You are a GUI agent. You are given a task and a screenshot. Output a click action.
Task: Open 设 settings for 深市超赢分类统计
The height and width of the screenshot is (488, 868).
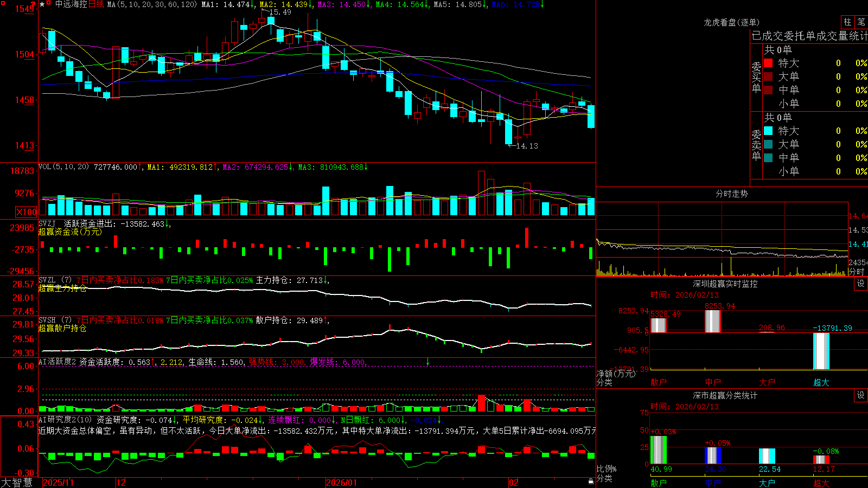pos(861,395)
